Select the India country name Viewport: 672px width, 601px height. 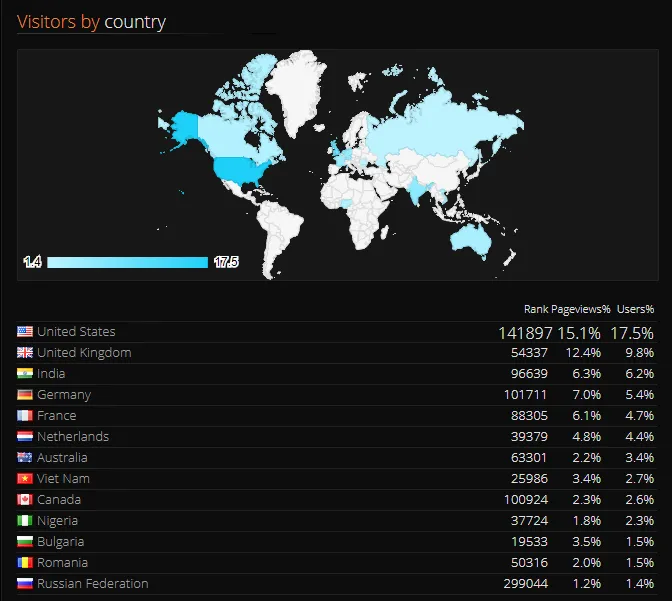pos(51,373)
